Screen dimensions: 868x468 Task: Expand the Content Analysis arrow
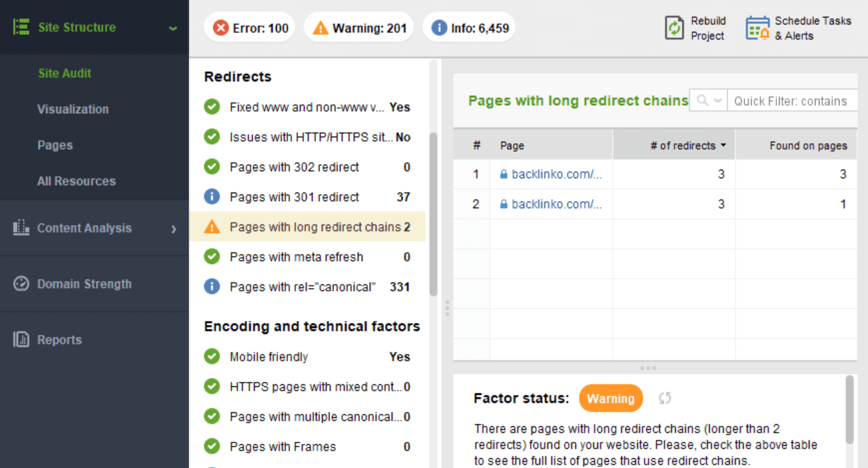pos(174,229)
